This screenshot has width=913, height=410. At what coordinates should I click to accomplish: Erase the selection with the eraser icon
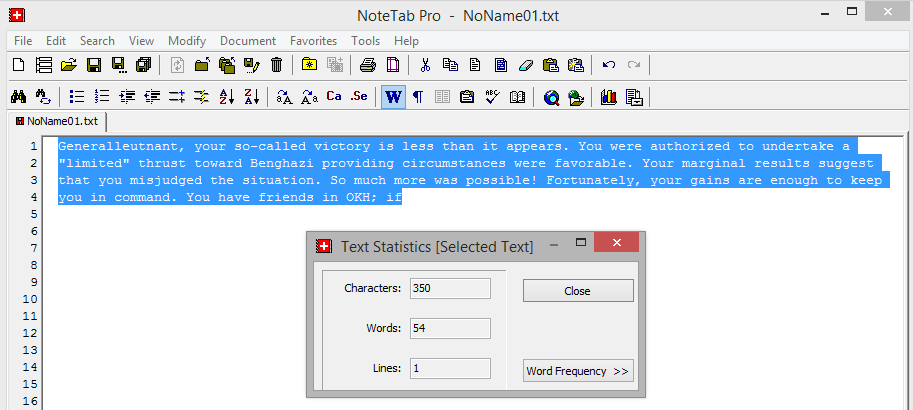(525, 65)
